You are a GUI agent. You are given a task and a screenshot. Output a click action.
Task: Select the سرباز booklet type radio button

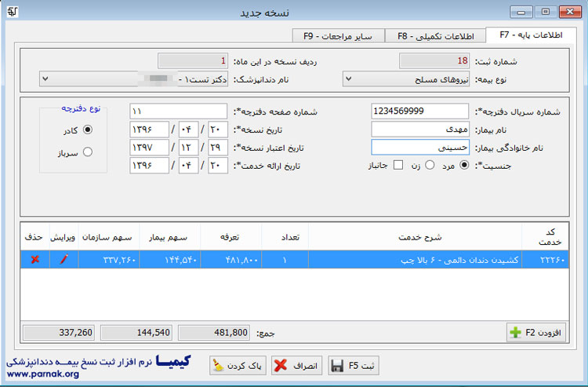[87, 152]
